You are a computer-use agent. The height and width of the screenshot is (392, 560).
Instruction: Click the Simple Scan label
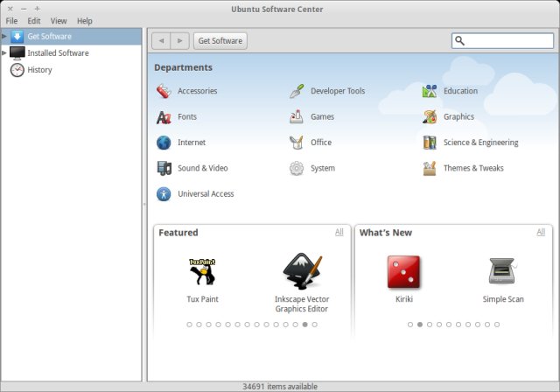coord(503,299)
